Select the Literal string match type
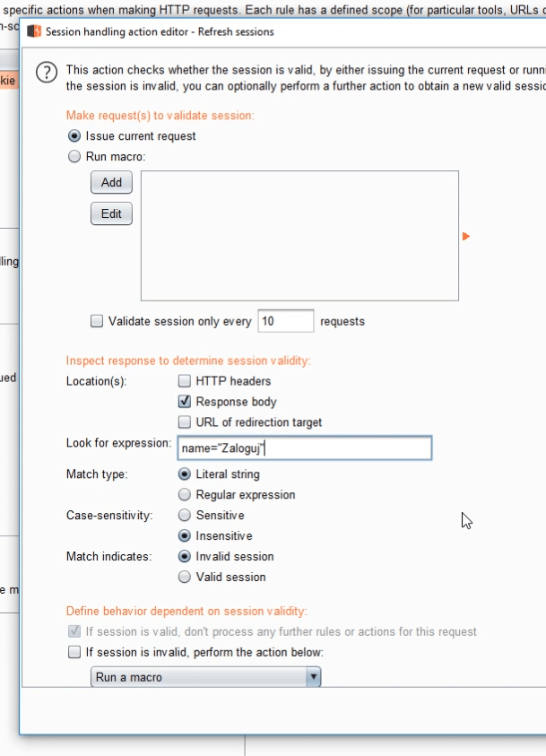The height and width of the screenshot is (756, 546). pos(185,474)
